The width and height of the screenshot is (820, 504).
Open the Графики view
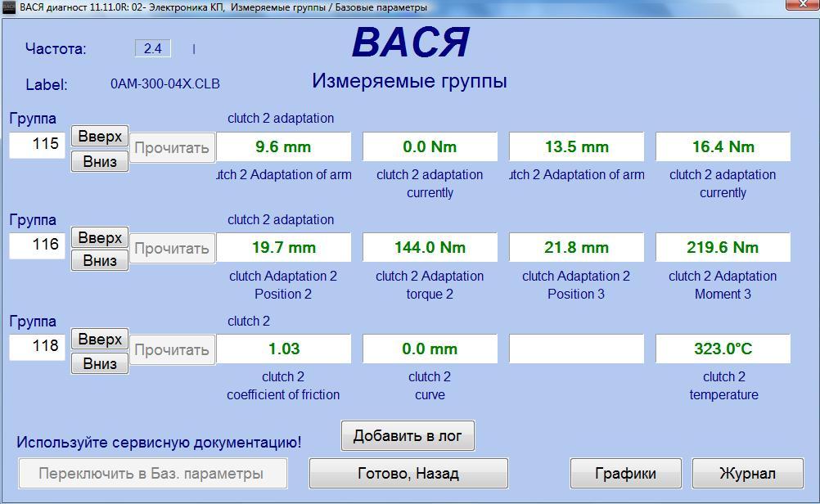pyautogui.click(x=625, y=473)
